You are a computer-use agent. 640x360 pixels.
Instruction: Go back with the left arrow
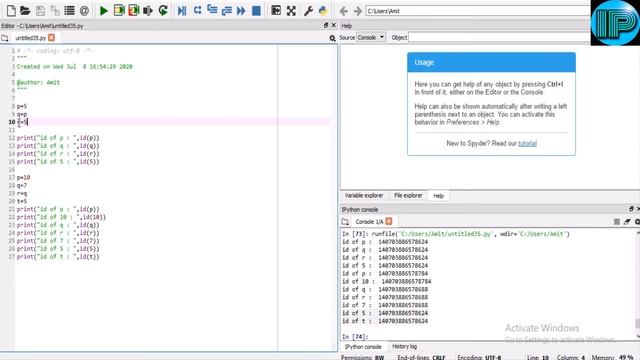pos(344,11)
